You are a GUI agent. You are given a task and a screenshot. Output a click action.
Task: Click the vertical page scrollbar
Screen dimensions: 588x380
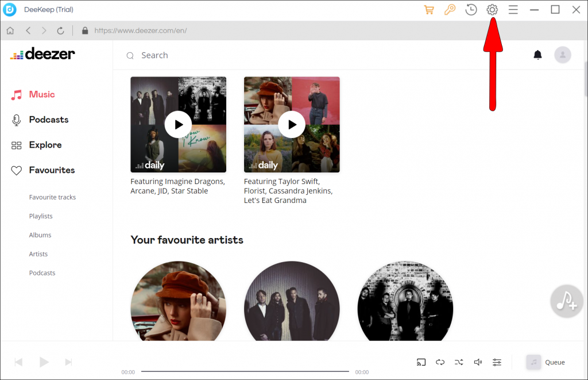tap(586, 79)
